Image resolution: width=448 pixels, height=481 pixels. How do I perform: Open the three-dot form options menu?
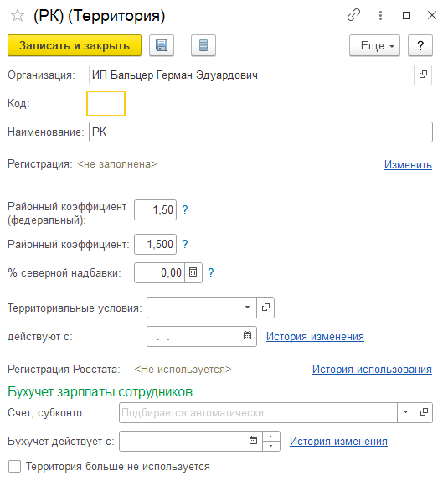pos(380,15)
